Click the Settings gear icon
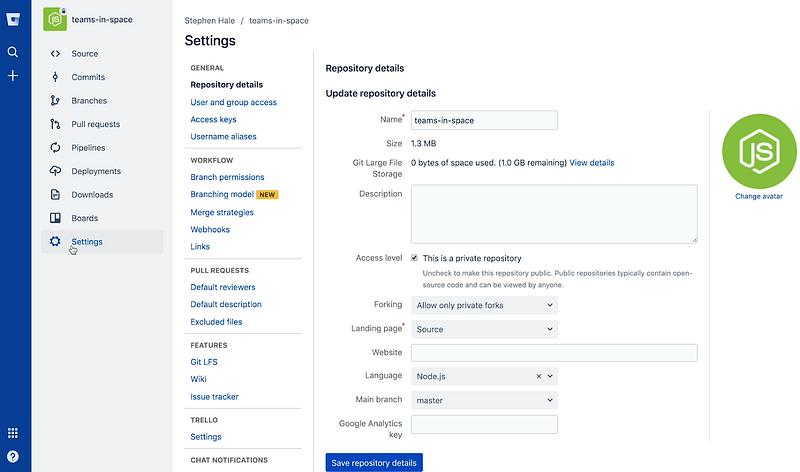The width and height of the screenshot is (800, 472). (55, 241)
